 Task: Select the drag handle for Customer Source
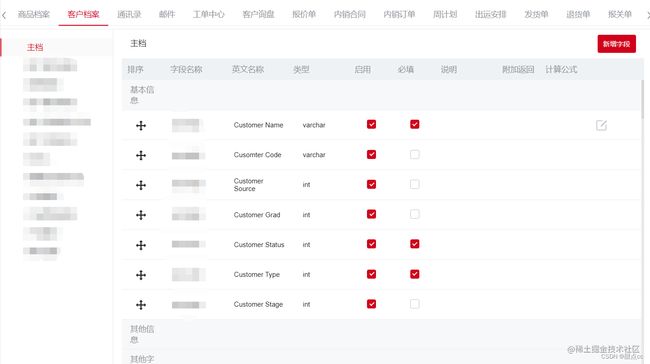pos(141,185)
